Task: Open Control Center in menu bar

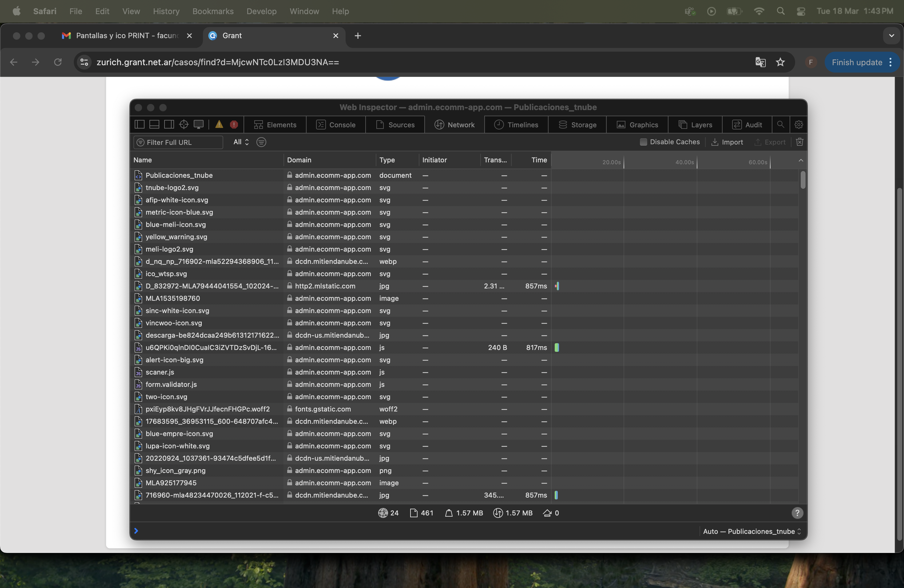Action: [x=801, y=11]
